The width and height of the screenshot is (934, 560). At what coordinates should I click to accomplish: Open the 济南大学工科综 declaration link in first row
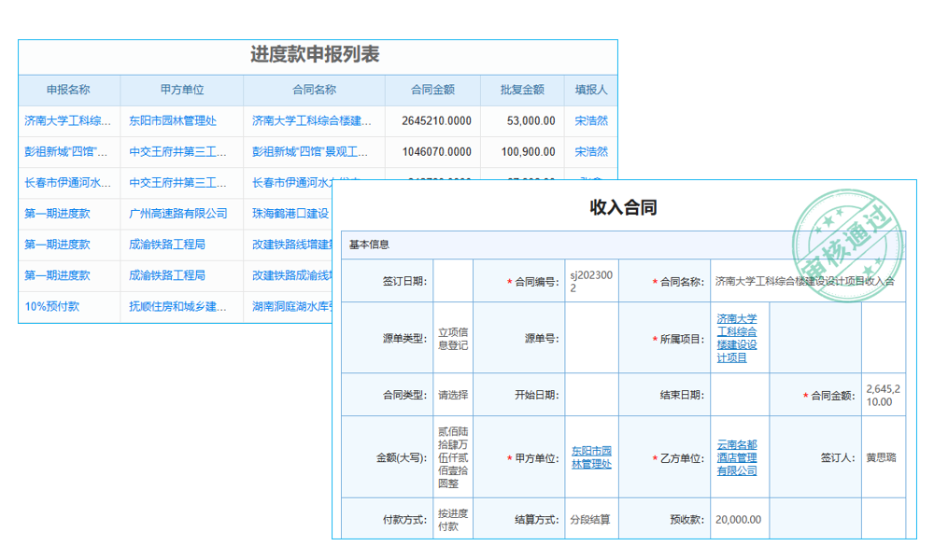click(x=63, y=119)
